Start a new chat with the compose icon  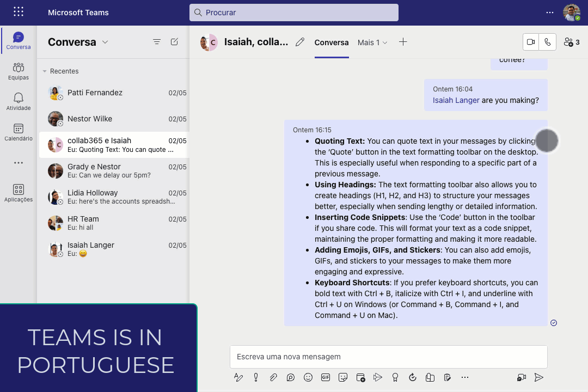(x=174, y=41)
